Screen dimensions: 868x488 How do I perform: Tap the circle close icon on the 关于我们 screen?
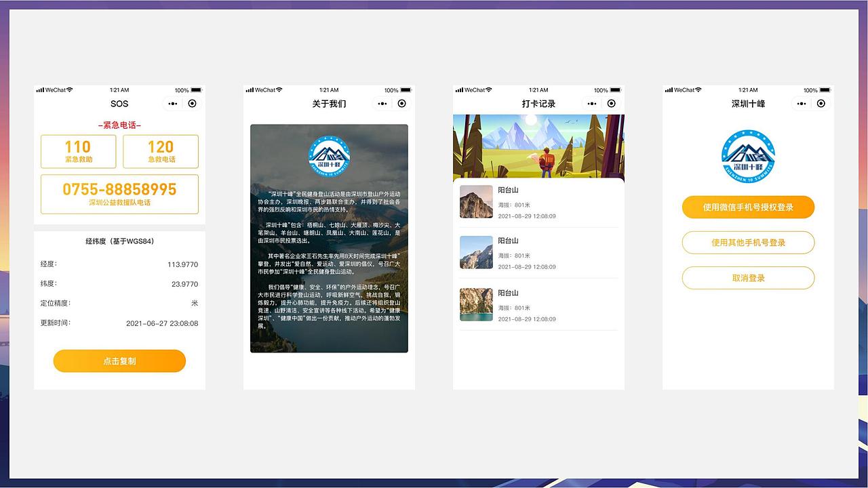401,104
